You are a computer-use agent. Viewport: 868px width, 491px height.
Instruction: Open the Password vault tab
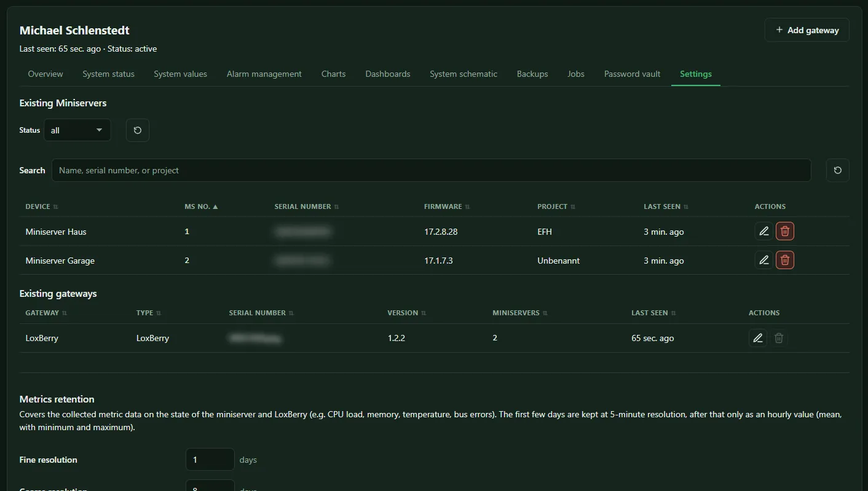click(632, 74)
